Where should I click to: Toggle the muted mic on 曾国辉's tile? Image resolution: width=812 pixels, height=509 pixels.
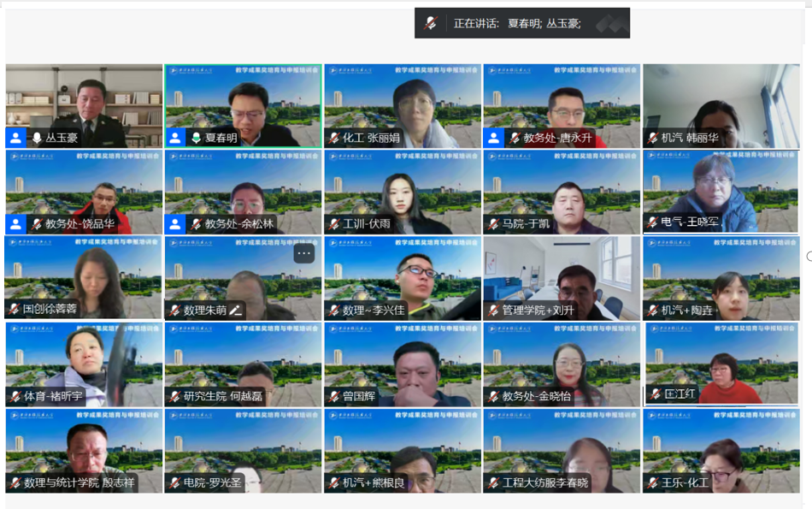click(333, 397)
